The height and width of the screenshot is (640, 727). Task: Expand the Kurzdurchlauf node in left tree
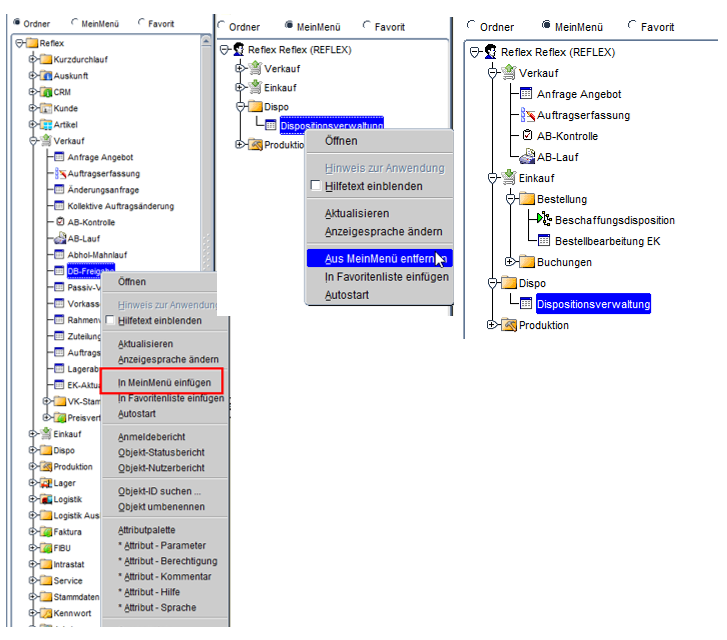point(32,59)
